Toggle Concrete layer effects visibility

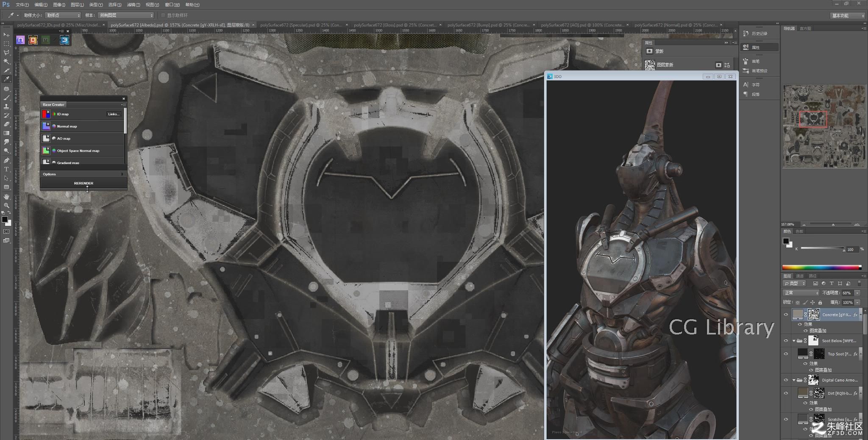(x=800, y=324)
